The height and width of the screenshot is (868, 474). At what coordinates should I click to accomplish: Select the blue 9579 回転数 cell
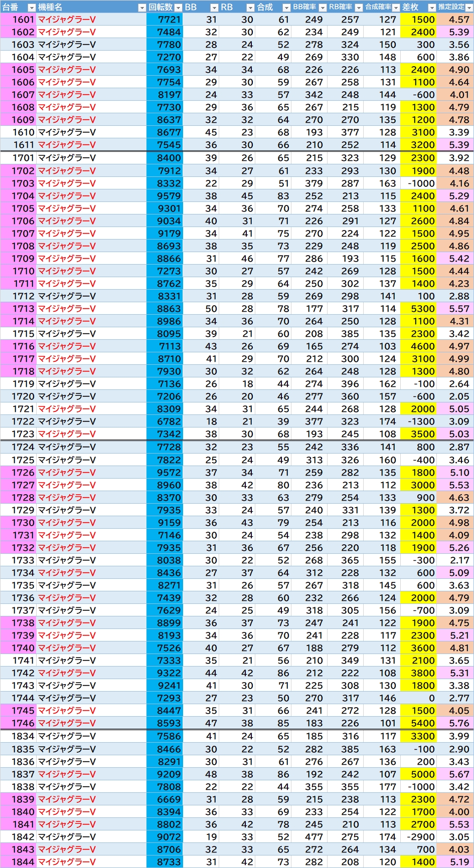[165, 196]
